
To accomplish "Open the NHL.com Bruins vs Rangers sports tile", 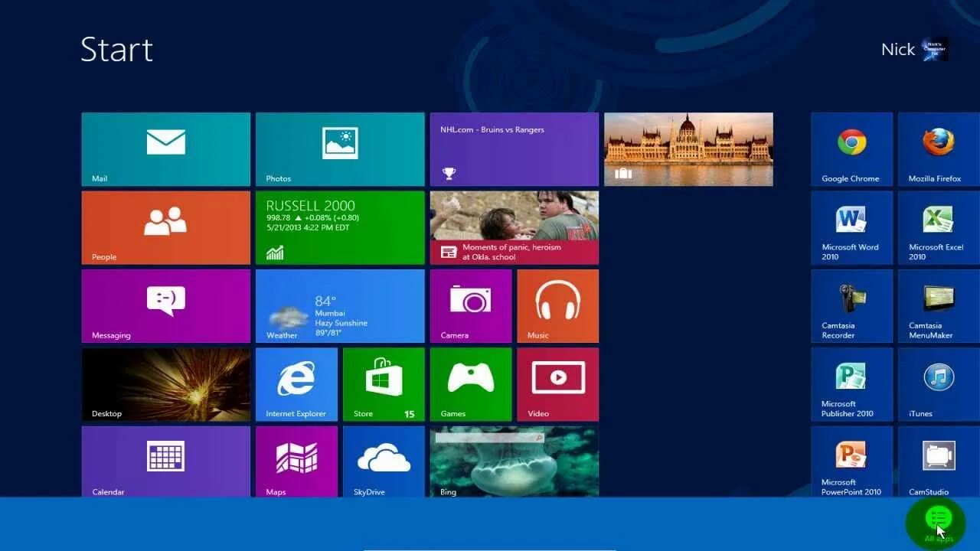I will pos(514,149).
